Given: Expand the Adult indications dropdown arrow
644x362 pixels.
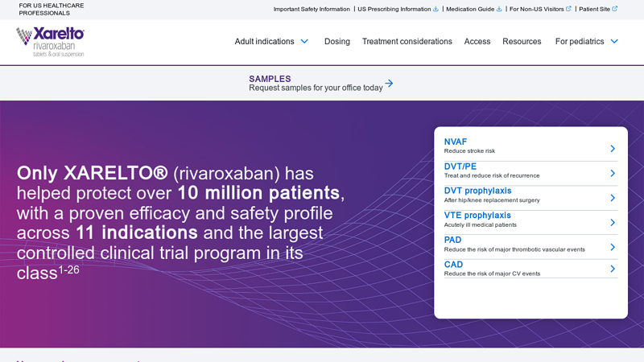Looking at the screenshot, I should point(304,42).
